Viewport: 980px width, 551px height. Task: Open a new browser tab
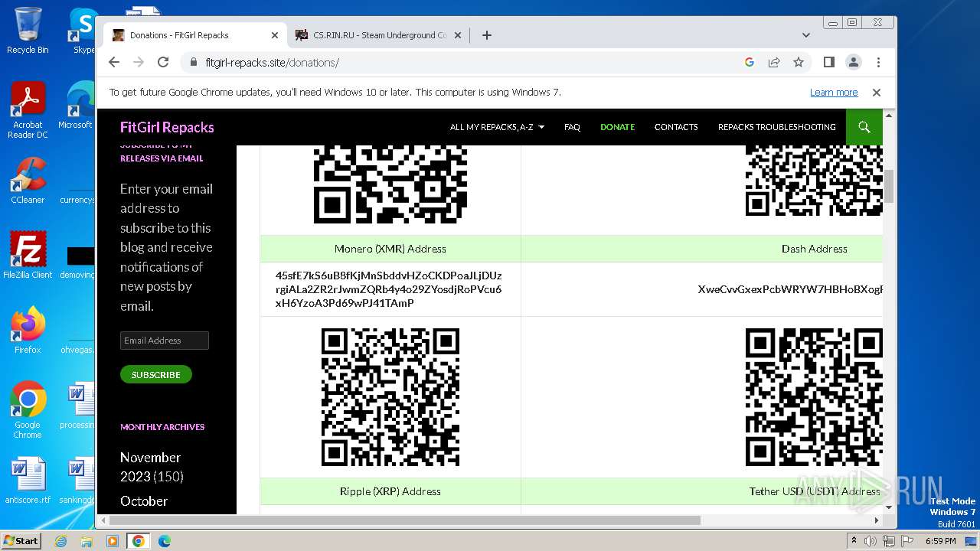(x=487, y=35)
